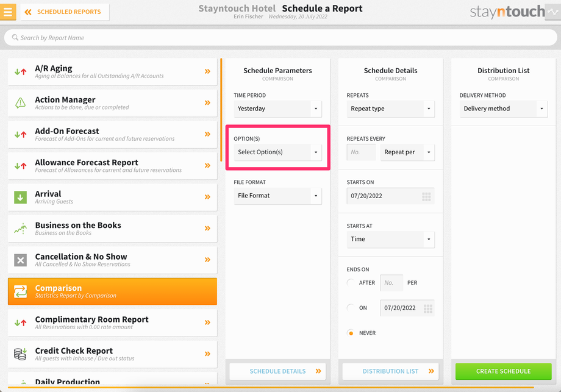The width and height of the screenshot is (561, 392).
Task: Click the chevron on Add-On Forecast row
Action: pos(207,134)
